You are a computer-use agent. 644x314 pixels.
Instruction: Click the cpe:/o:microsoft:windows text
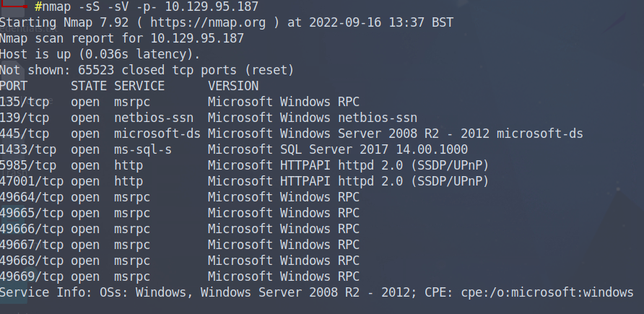click(x=547, y=292)
